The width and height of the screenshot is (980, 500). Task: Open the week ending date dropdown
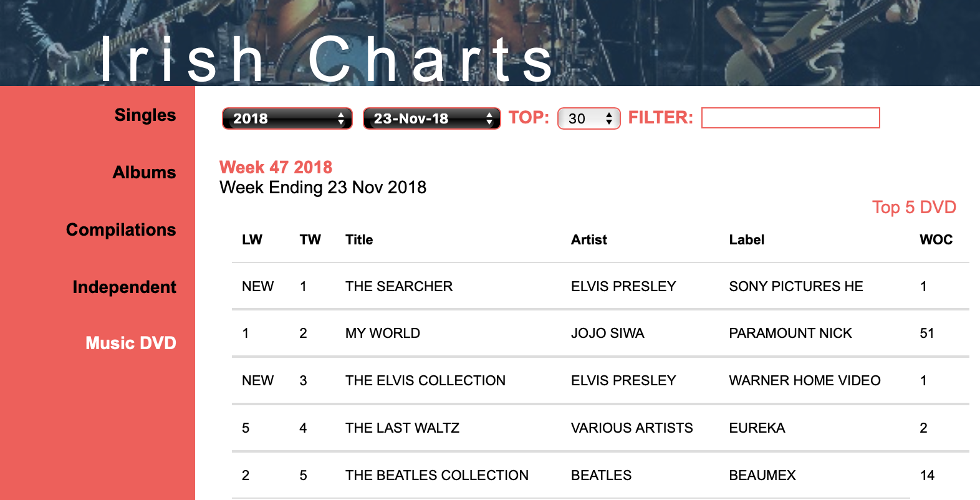431,118
